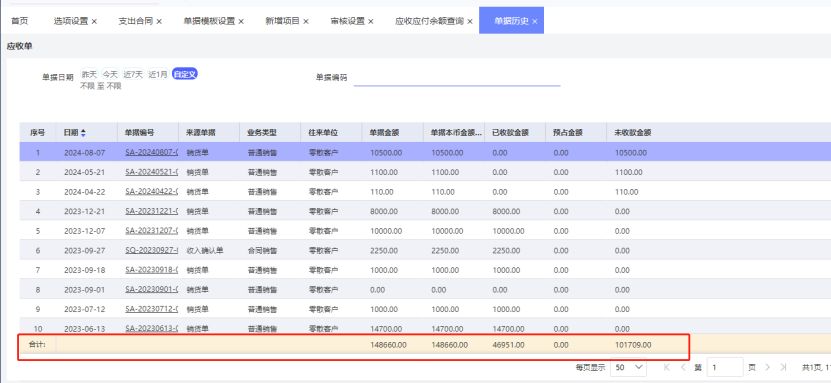Select date cell 2024-08-07
The width and height of the screenshot is (831, 383).
coord(85,153)
